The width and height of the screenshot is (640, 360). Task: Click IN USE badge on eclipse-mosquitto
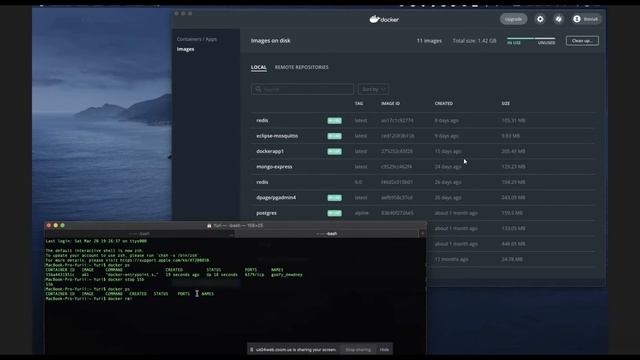pyautogui.click(x=334, y=136)
